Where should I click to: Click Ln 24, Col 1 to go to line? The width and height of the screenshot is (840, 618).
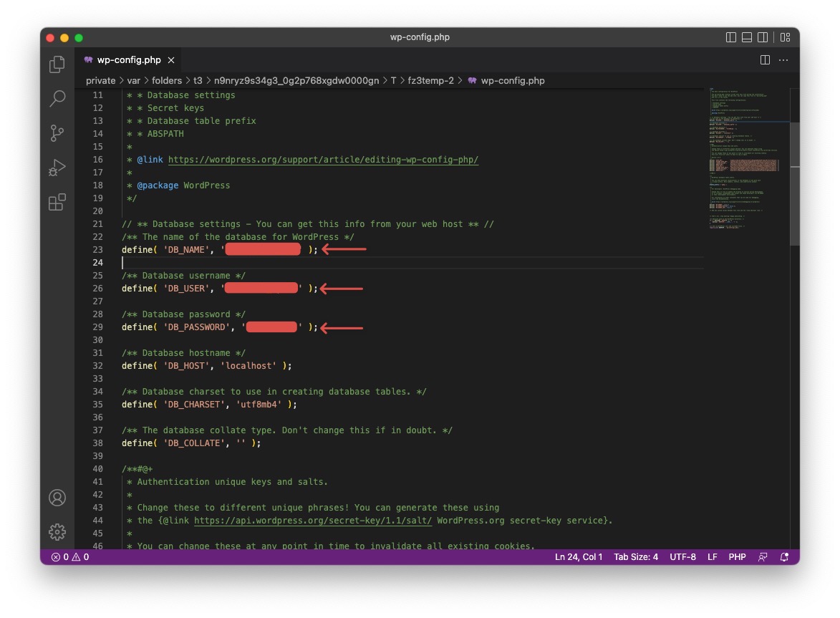pyautogui.click(x=579, y=557)
